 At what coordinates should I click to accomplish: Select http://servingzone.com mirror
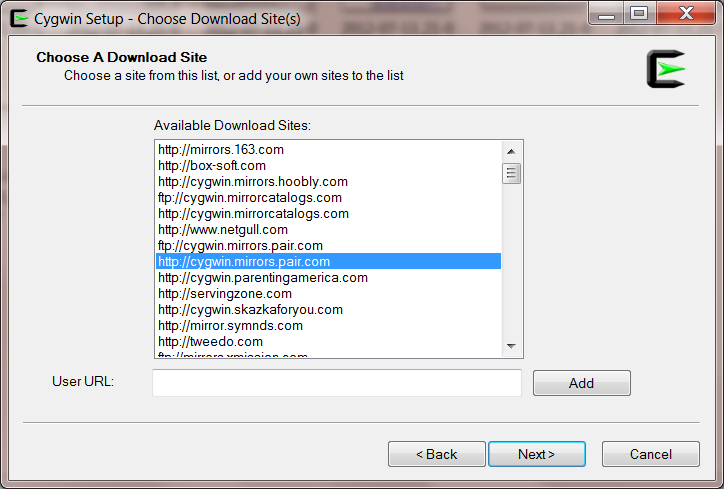tap(328, 294)
